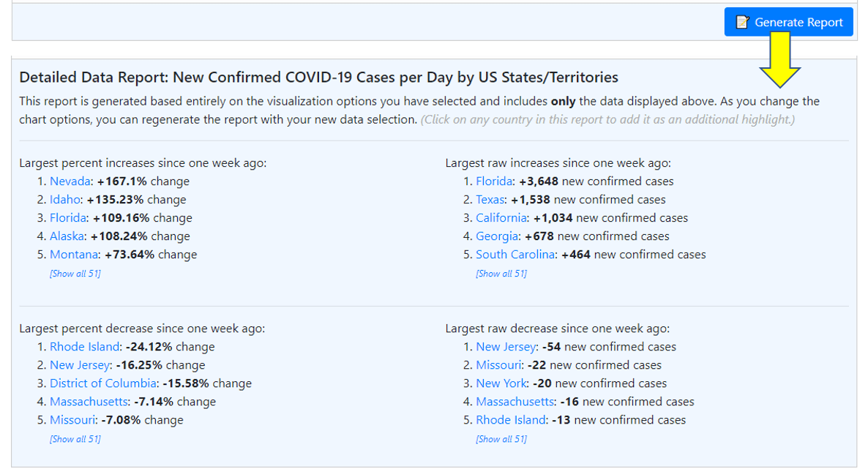Click the notepad icon in Generate Report
The width and height of the screenshot is (868, 472).
742,22
